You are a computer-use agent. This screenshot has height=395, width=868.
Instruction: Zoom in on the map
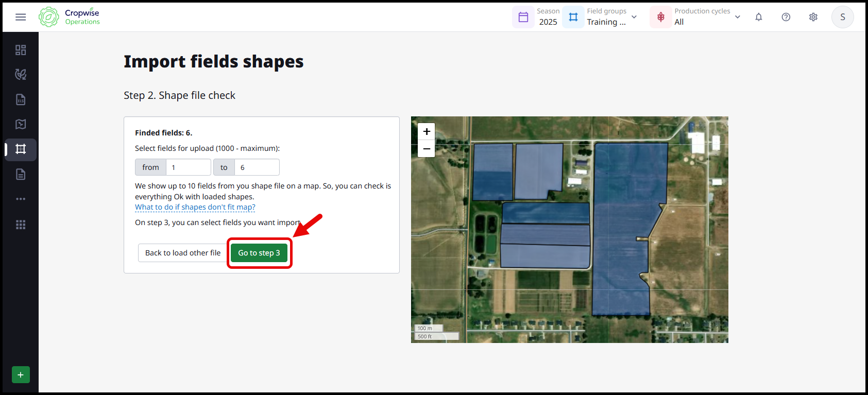pyautogui.click(x=427, y=131)
